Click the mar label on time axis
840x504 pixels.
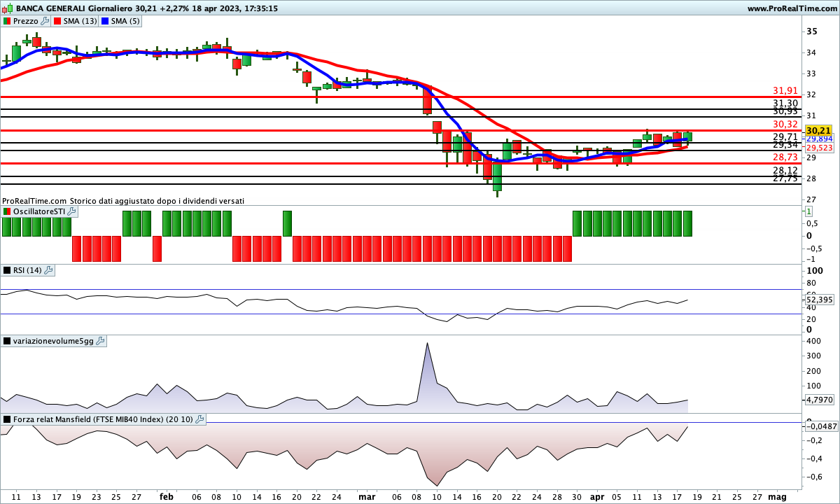[x=367, y=496]
